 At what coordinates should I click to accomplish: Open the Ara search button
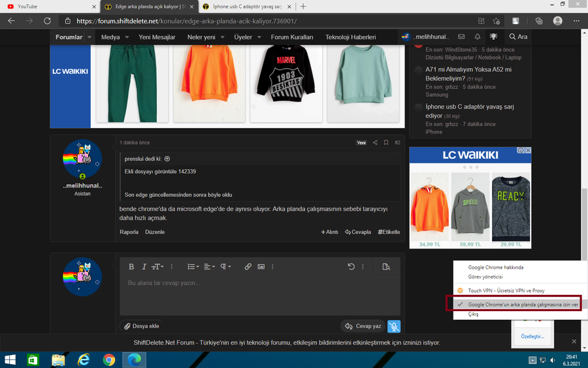(x=518, y=37)
